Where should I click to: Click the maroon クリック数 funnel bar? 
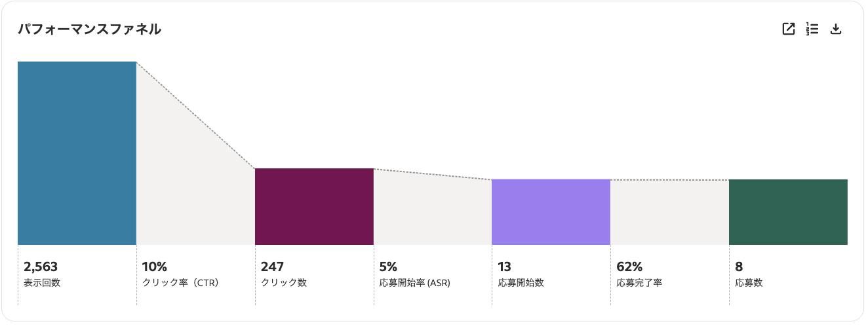coord(314,206)
